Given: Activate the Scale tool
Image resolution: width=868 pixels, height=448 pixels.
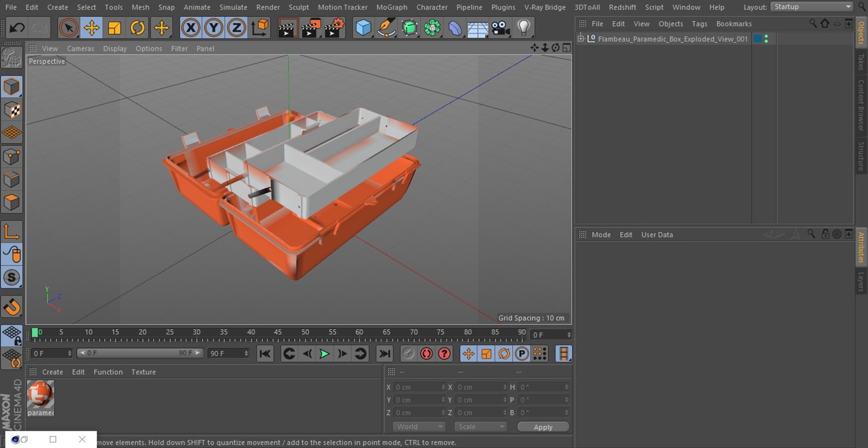Looking at the screenshot, I should pyautogui.click(x=114, y=28).
